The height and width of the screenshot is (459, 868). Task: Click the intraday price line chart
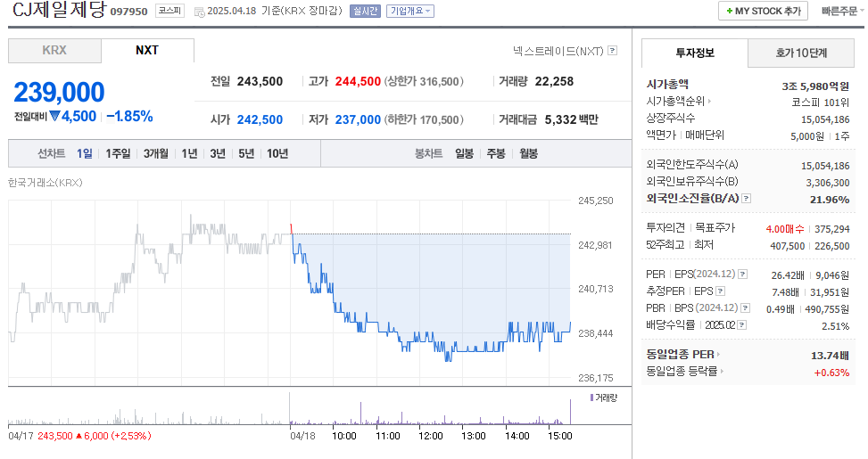(x=290, y=292)
